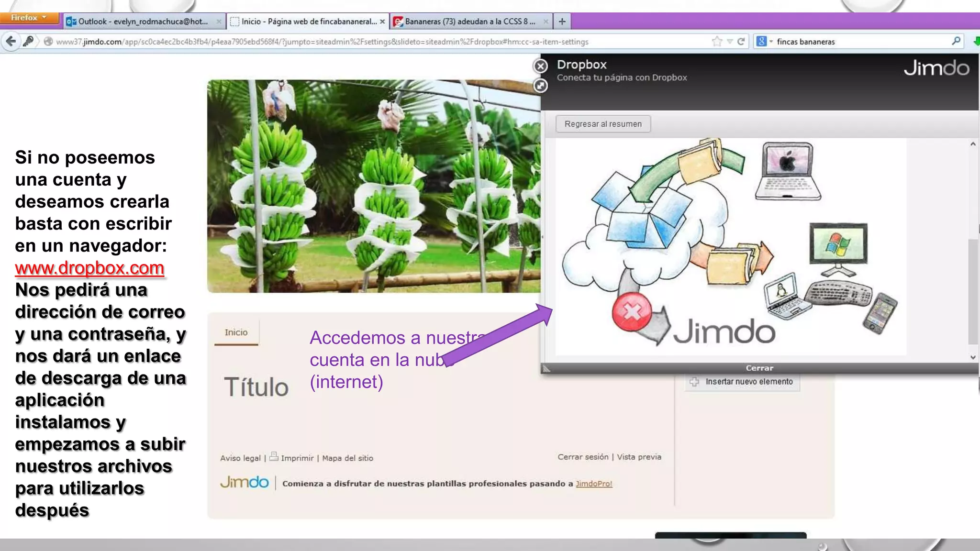980x551 pixels.
Task: Click the 'Vista previa' link
Action: point(639,457)
